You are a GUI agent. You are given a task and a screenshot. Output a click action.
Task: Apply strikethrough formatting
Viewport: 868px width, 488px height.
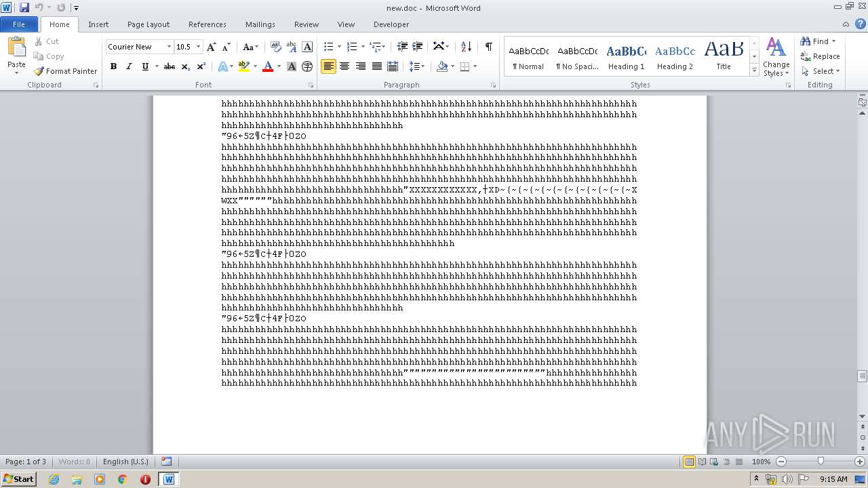170,66
